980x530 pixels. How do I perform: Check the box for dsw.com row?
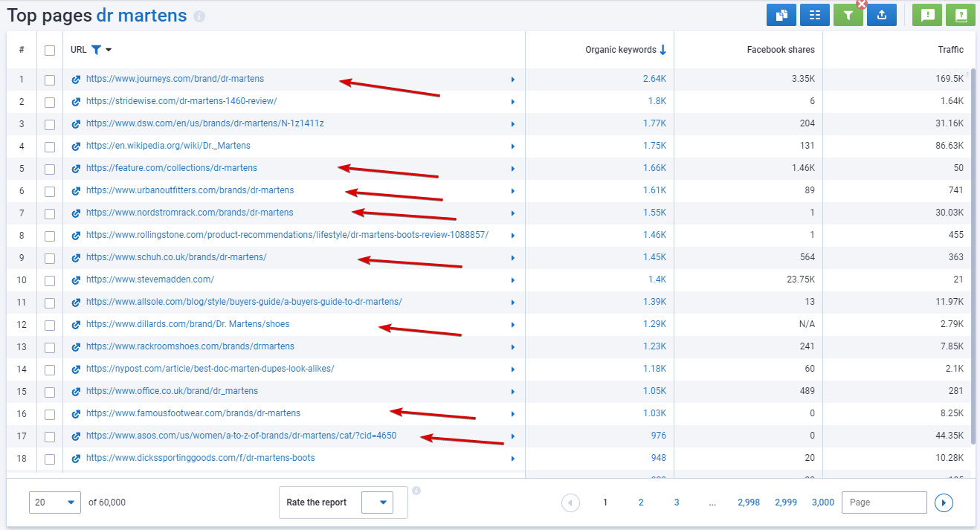pyautogui.click(x=50, y=124)
